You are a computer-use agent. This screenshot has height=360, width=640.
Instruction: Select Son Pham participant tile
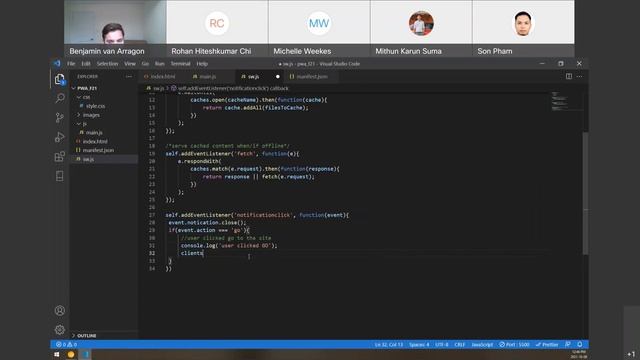523,28
